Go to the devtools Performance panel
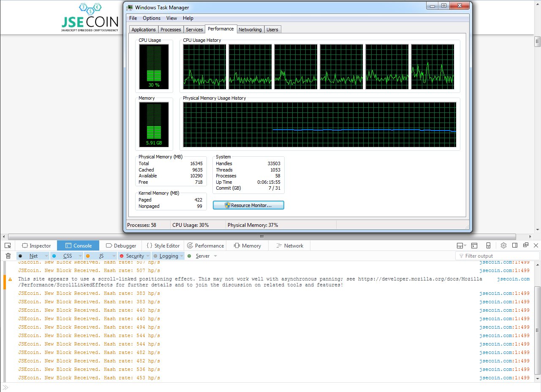This screenshot has width=541, height=392. [205, 245]
